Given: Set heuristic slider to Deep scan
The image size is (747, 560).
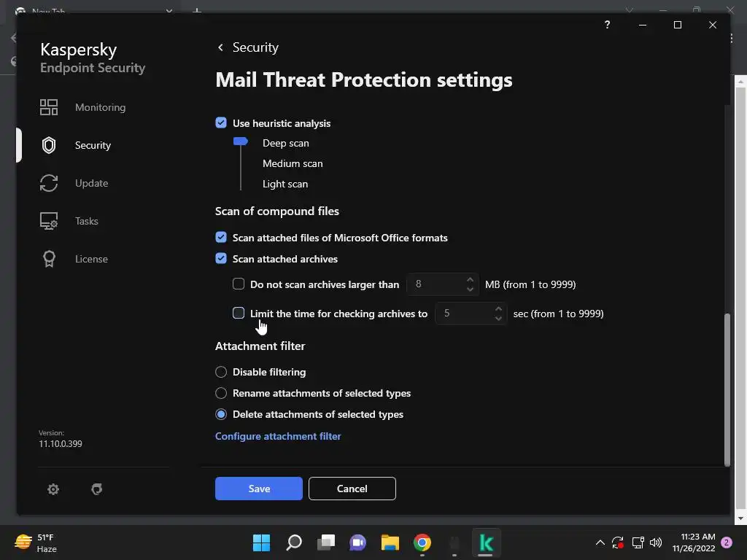Looking at the screenshot, I should [x=286, y=144].
